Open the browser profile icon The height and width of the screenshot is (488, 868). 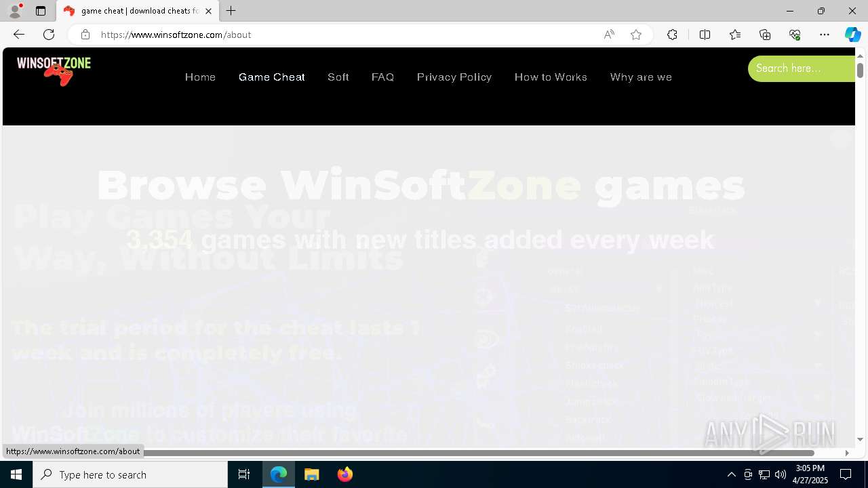[15, 11]
